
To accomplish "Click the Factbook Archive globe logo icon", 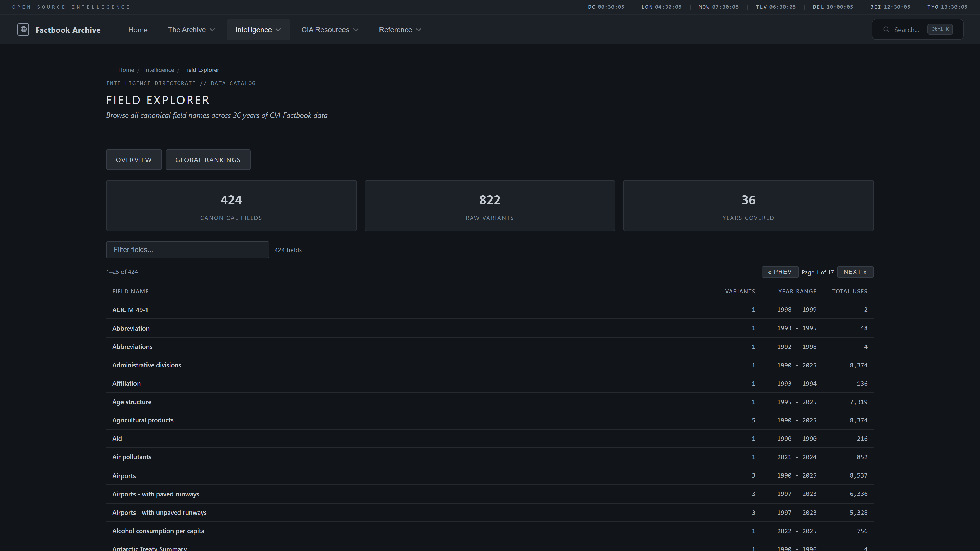I will [23, 30].
